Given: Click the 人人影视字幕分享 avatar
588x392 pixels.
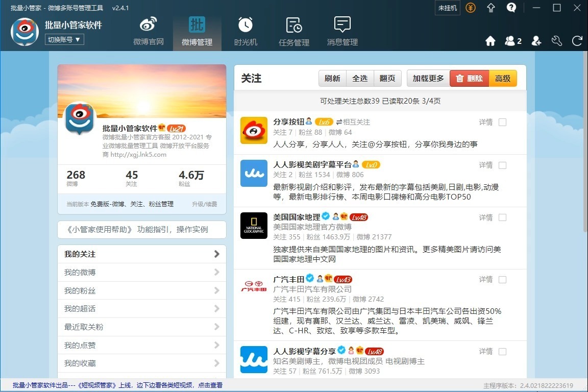Looking at the screenshot, I should [254, 359].
